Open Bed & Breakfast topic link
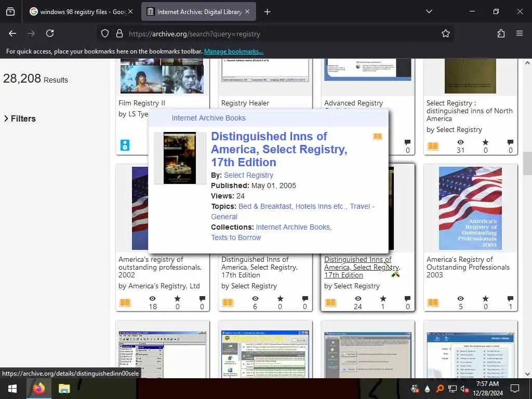 (x=265, y=206)
